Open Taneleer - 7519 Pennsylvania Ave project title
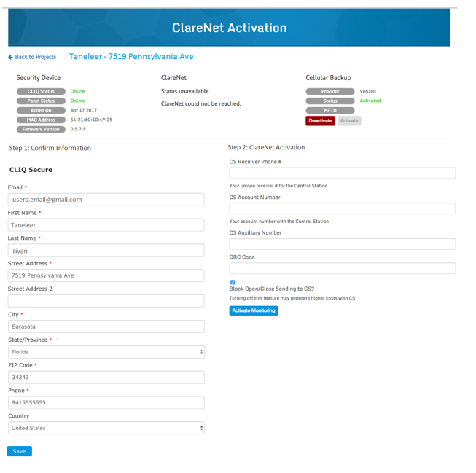 131,56
